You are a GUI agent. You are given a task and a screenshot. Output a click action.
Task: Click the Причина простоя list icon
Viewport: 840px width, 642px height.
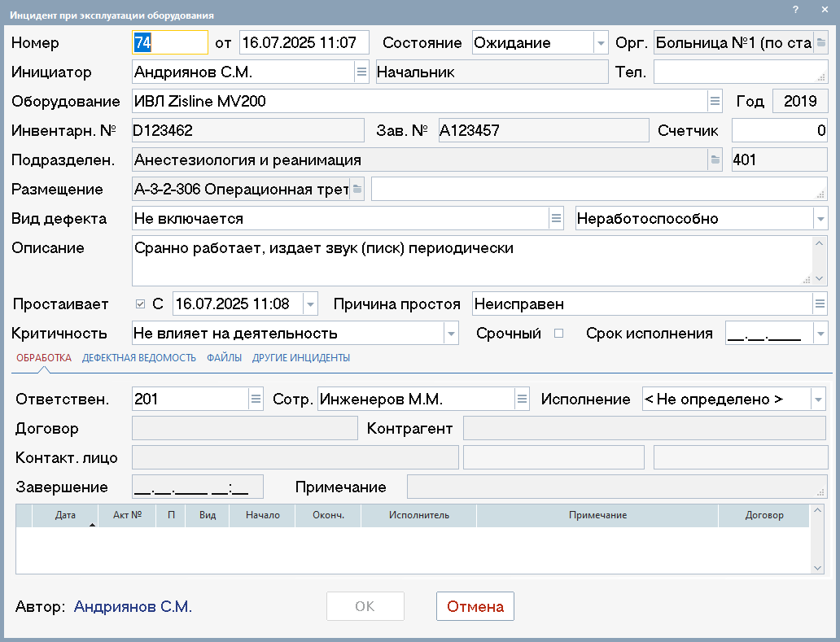click(820, 304)
